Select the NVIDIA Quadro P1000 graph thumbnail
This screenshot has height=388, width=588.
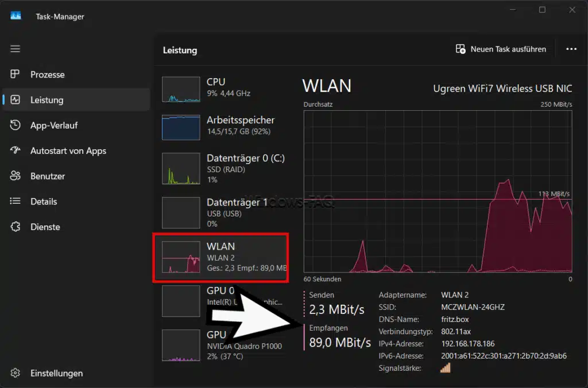click(x=181, y=346)
